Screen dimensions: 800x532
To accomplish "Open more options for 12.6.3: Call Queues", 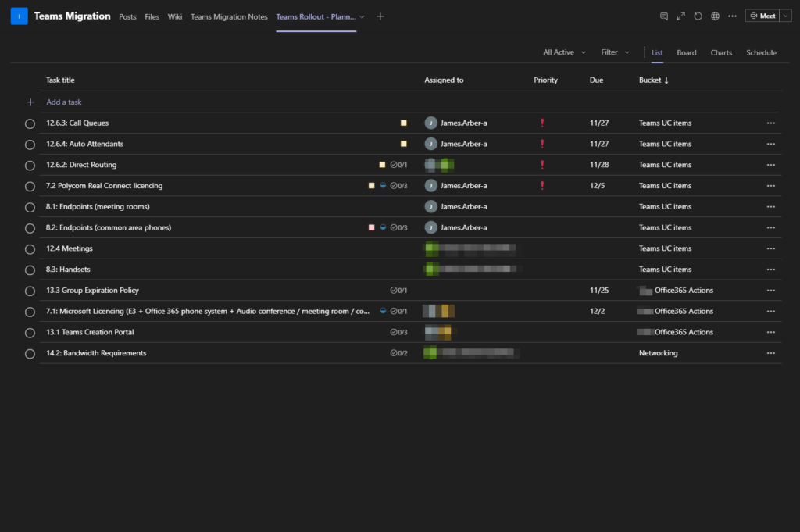I will point(770,123).
